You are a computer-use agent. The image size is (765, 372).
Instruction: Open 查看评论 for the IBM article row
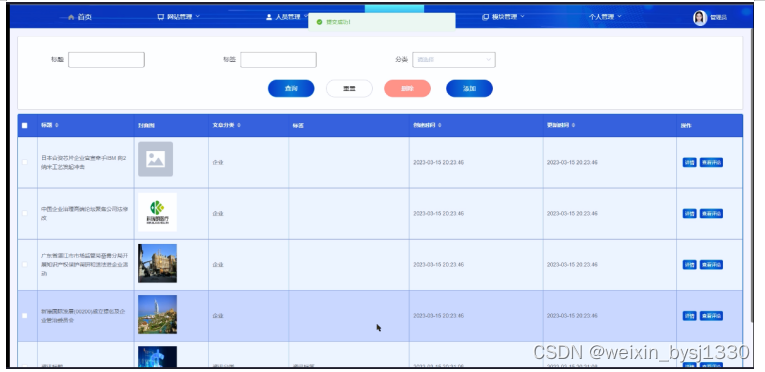[x=711, y=163]
